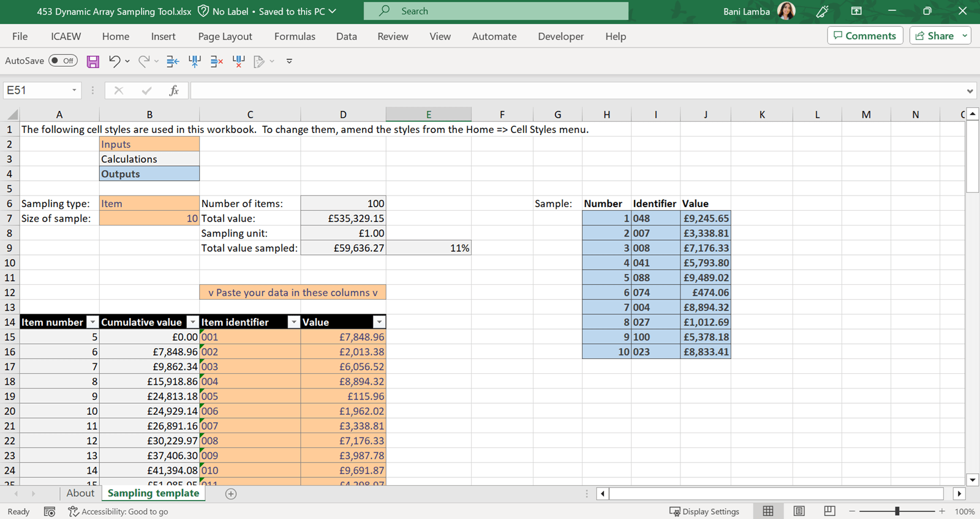
Task: Expand the Name Box dropdown arrow
Action: click(74, 91)
